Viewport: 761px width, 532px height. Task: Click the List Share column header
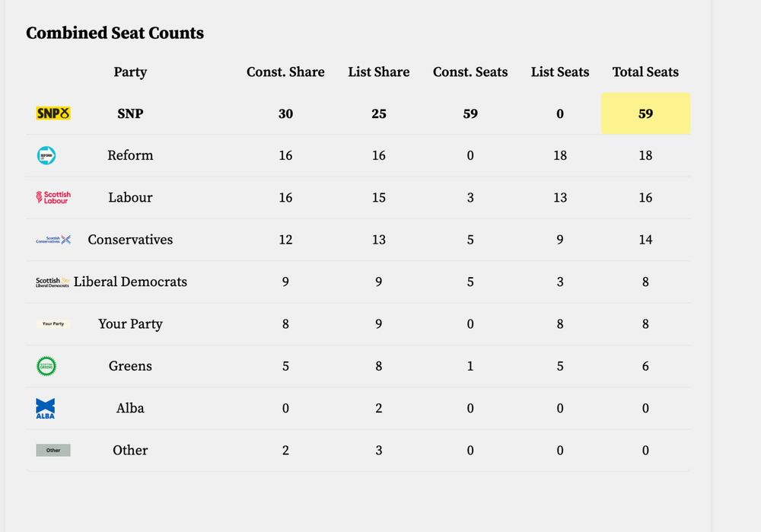(x=378, y=72)
